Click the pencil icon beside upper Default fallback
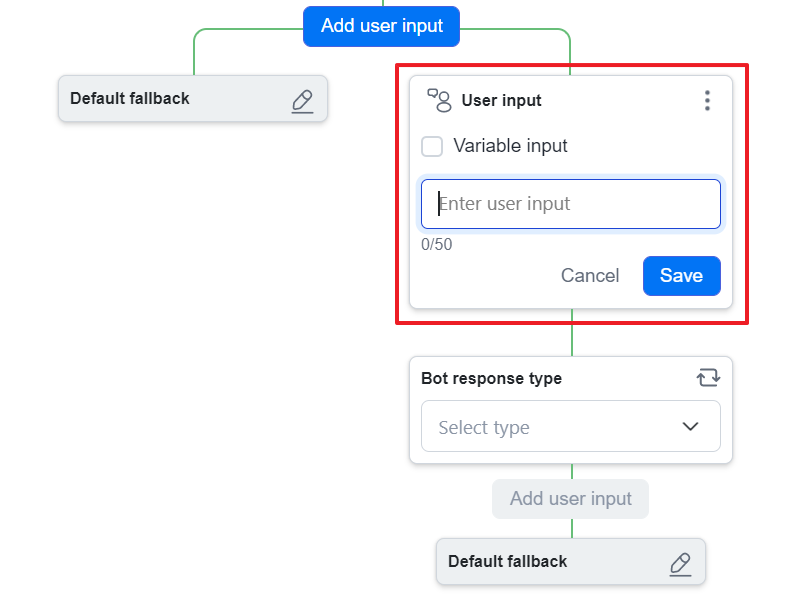Image resolution: width=807 pixels, height=608 pixels. (x=303, y=99)
